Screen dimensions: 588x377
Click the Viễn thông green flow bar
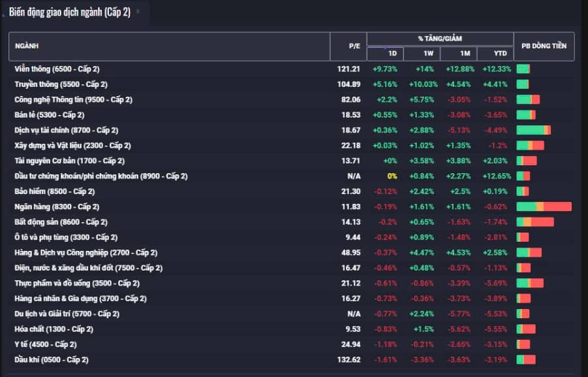click(x=523, y=69)
